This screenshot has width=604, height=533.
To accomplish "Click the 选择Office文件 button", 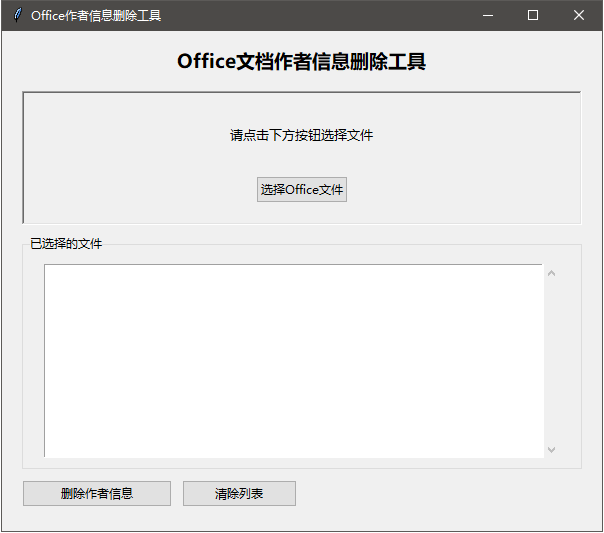I will click(302, 189).
